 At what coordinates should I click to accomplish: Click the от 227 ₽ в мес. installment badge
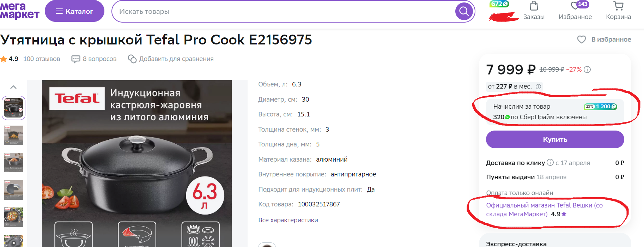(x=514, y=86)
